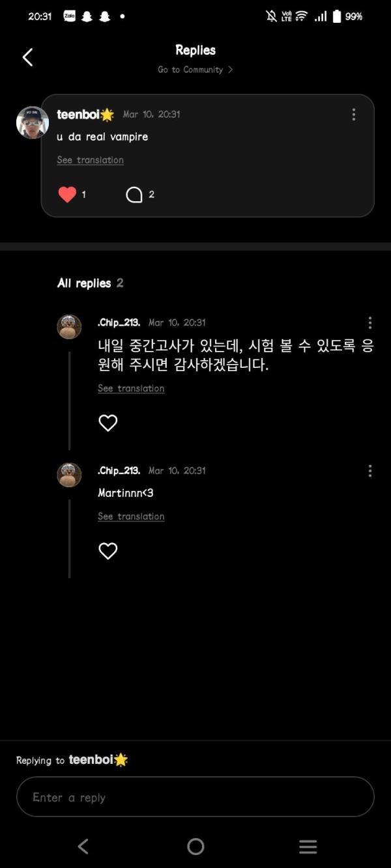Open the Android recent apps button
The width and height of the screenshot is (391, 868).
tap(308, 847)
